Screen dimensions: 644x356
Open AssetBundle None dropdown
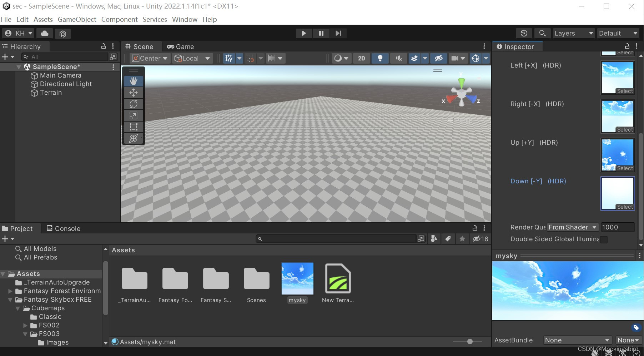pyautogui.click(x=577, y=340)
